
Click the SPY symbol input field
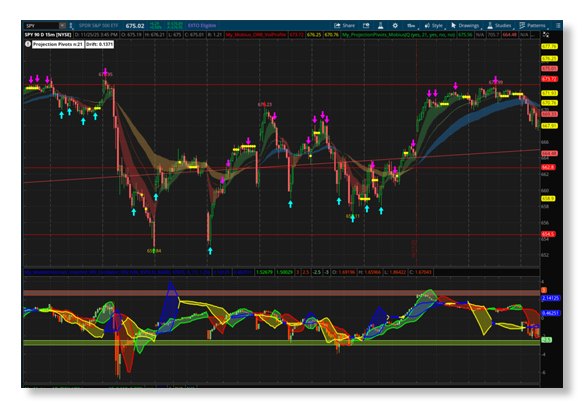point(41,25)
